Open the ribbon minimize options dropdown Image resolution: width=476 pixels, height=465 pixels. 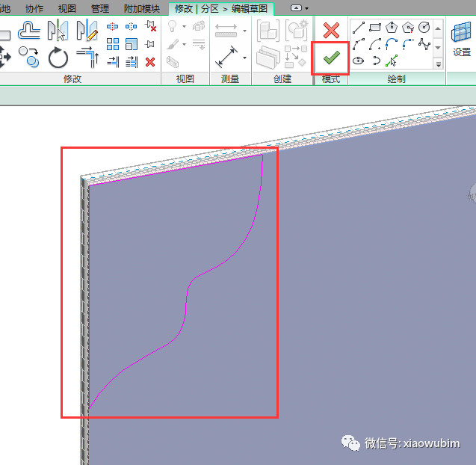[307, 8]
